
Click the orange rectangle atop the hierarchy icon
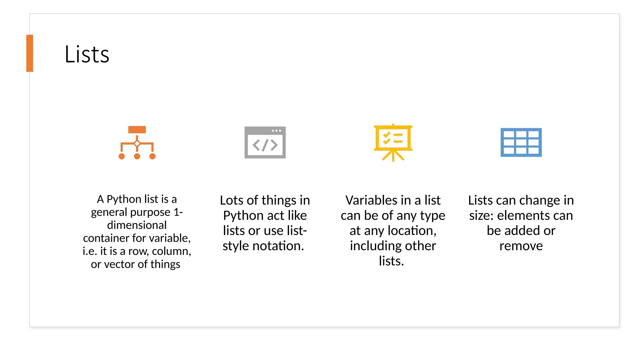pos(137,129)
